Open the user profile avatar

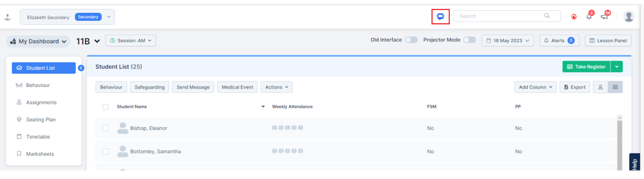pos(628,16)
